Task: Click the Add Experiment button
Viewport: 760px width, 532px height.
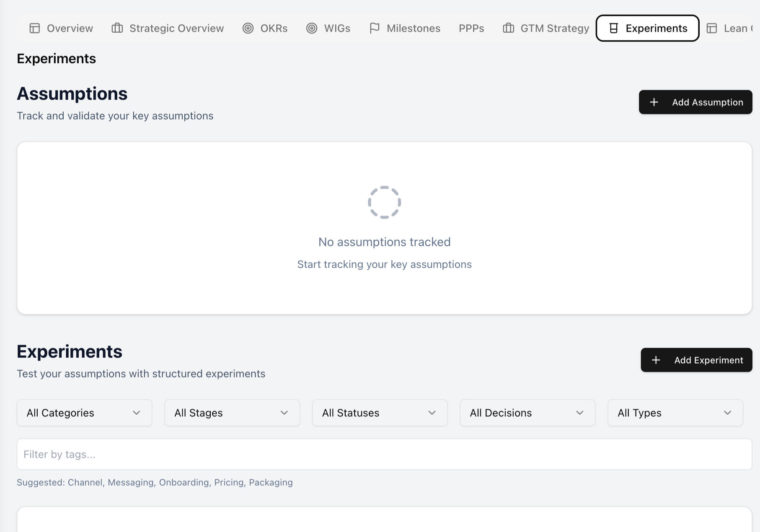Action: tap(696, 360)
